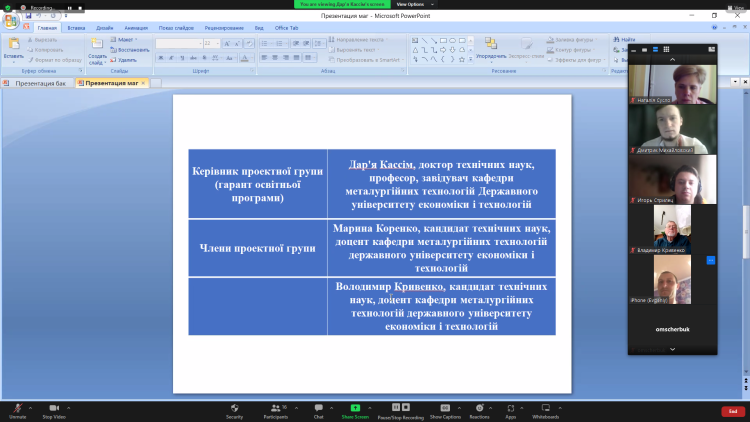This screenshot has height=422, width=750.
Task: Expand more video participants with bottom chevron
Action: tap(671, 348)
